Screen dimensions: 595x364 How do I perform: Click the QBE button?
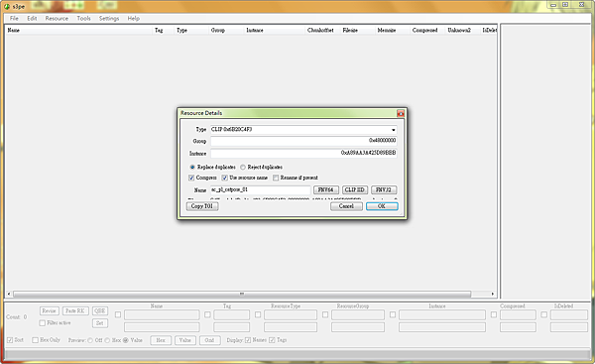point(100,310)
